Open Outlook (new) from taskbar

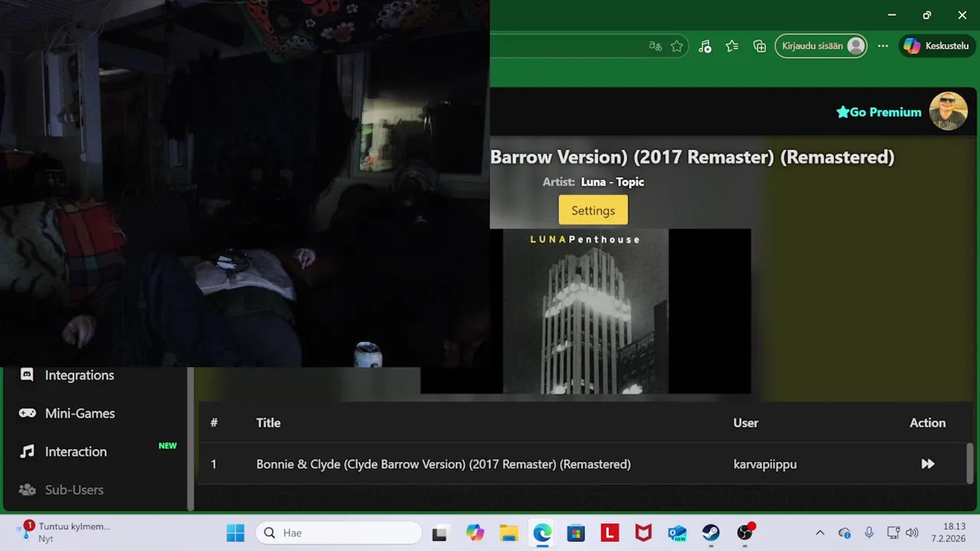[x=677, y=533]
